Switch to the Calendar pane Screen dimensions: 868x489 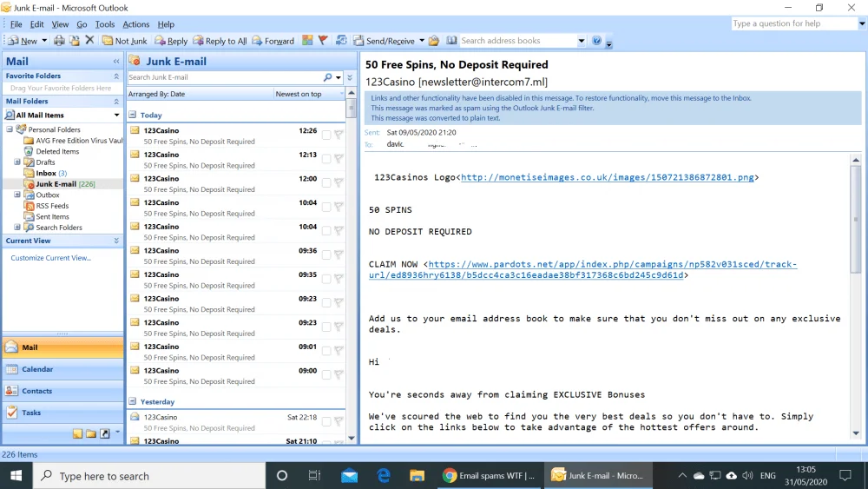click(x=63, y=369)
